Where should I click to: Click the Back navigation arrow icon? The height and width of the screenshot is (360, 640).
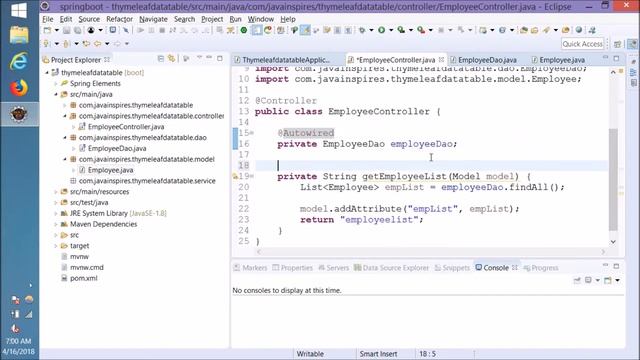97,44
